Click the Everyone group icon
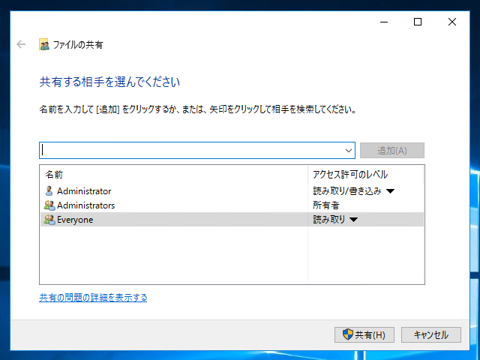The height and width of the screenshot is (360, 480). coord(50,220)
